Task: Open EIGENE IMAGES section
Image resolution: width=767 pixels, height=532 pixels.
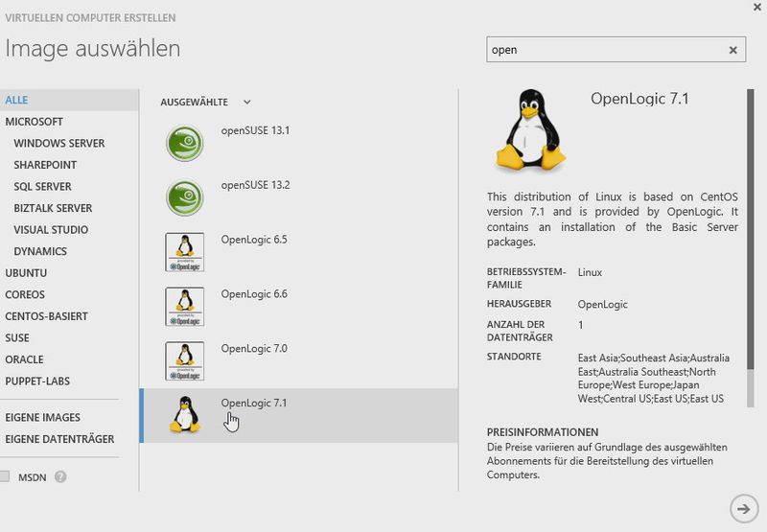Action: (x=42, y=418)
